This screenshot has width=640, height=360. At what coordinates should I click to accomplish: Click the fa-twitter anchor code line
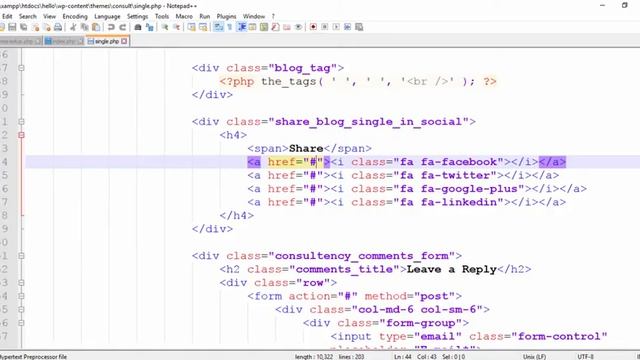tap(403, 176)
